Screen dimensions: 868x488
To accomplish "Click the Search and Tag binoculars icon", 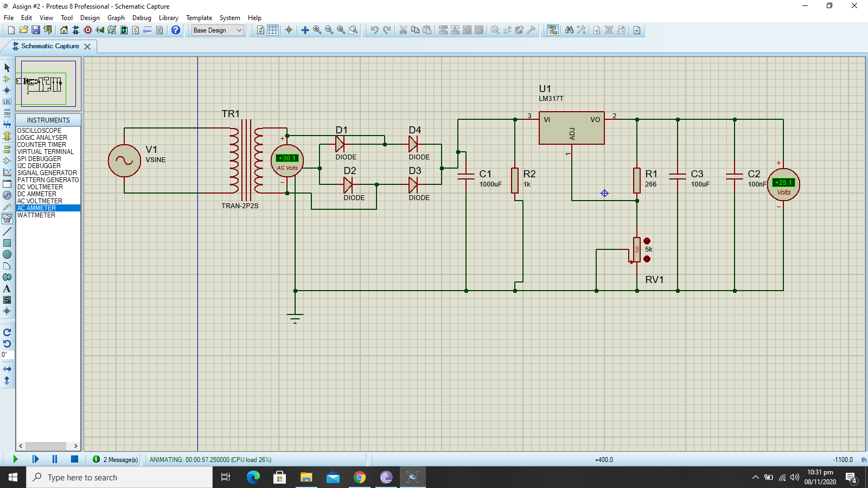I will coord(569,30).
